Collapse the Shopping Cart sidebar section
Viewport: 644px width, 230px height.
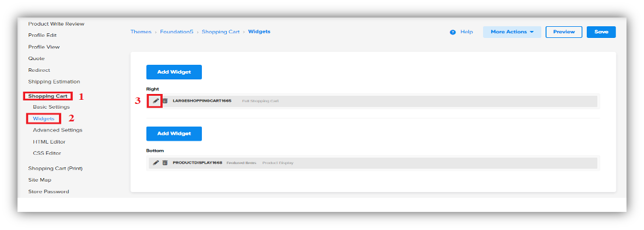point(48,96)
